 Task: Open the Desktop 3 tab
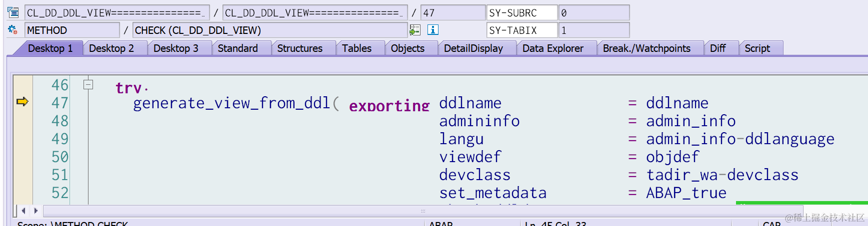coord(176,48)
